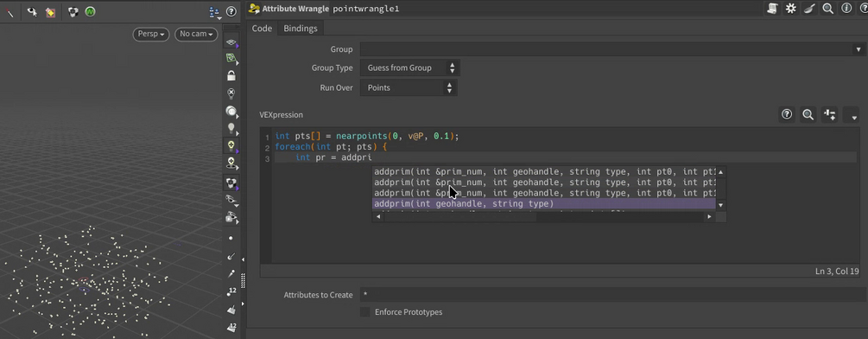The height and width of the screenshot is (339, 868).
Task: Open the Run Over 'Points' dropdown
Action: pos(409,87)
